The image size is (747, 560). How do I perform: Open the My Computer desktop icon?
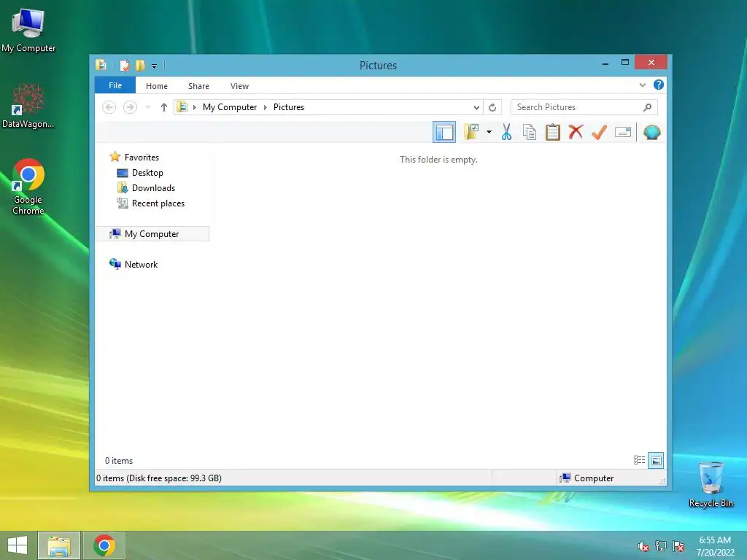(28, 30)
